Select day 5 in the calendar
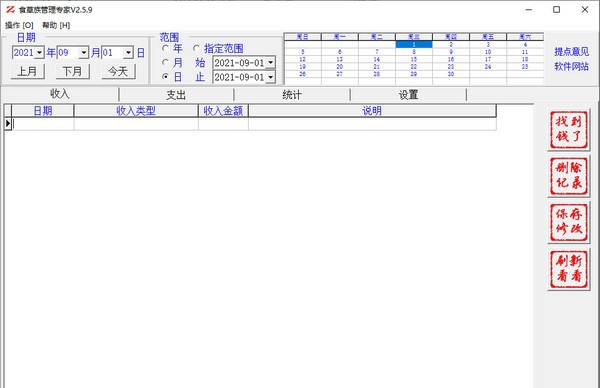 303,52
